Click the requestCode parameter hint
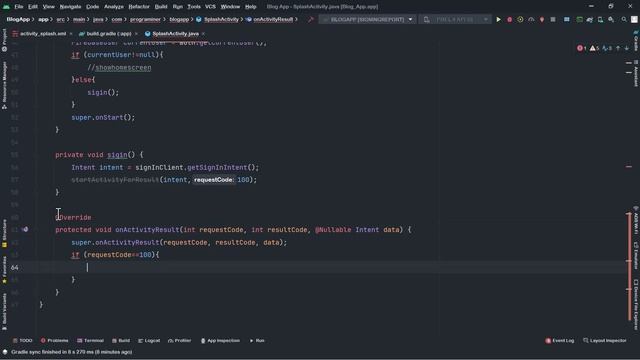 point(214,180)
